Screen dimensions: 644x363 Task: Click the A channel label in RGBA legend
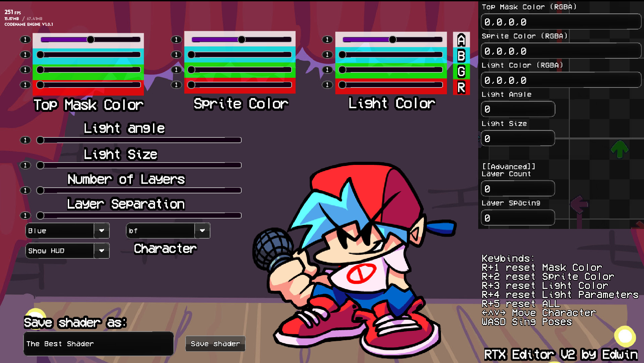point(461,40)
